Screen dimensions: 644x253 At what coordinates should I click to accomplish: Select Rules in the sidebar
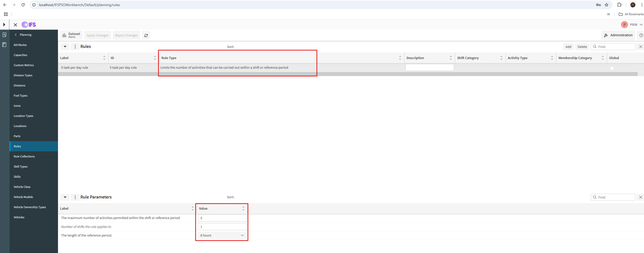click(x=34, y=146)
